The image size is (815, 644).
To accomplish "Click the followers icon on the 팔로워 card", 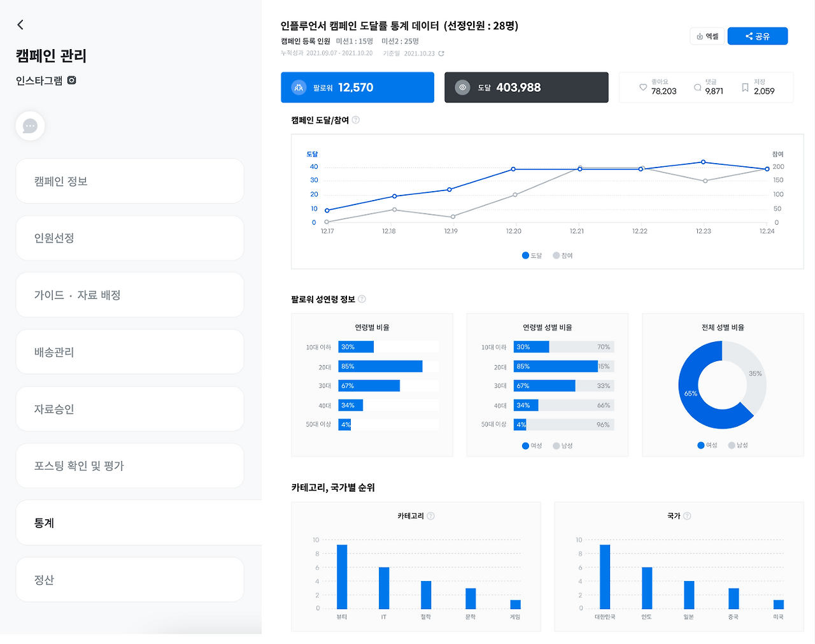I will [298, 87].
